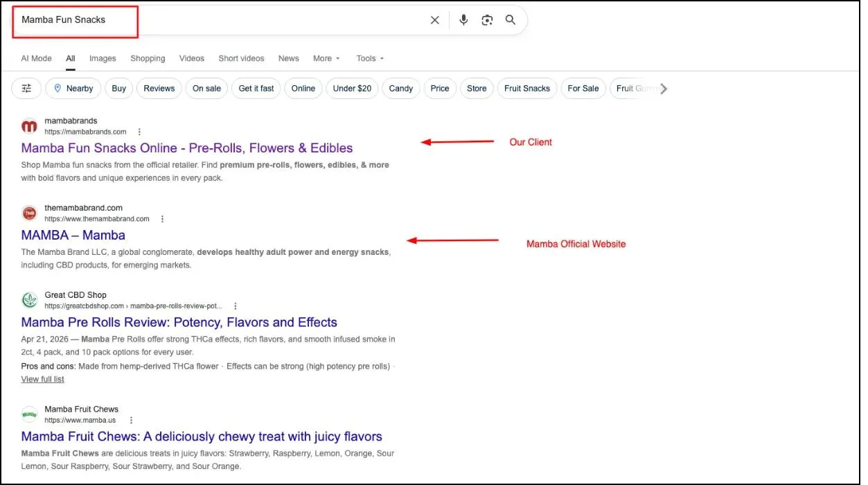
Task: Click the https://mambabrands.com URL text
Action: coord(86,132)
